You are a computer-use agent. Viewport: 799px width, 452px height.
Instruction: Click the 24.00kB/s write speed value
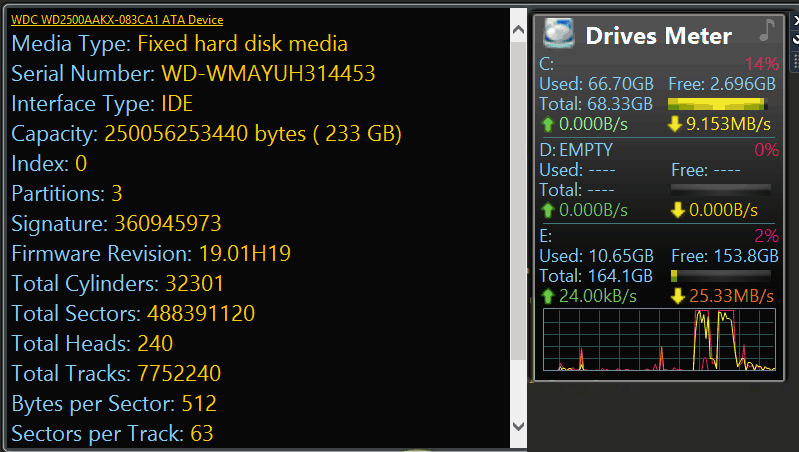598,296
